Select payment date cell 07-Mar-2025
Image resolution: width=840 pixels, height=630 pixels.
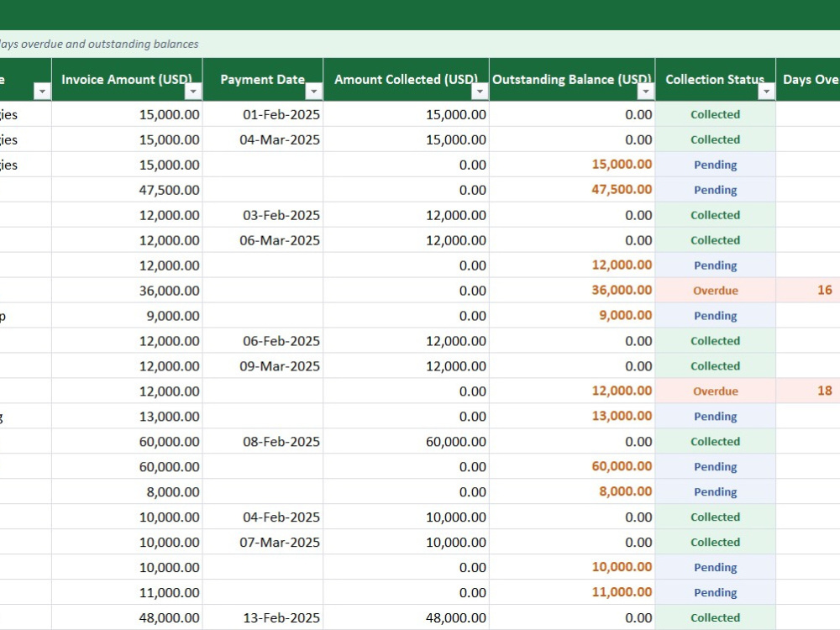click(x=263, y=543)
